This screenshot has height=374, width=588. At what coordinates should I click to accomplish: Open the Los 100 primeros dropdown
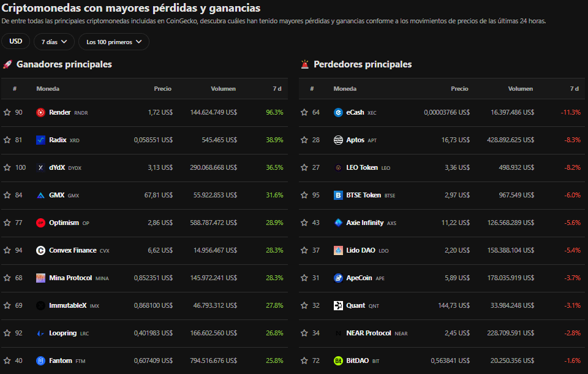click(x=114, y=42)
